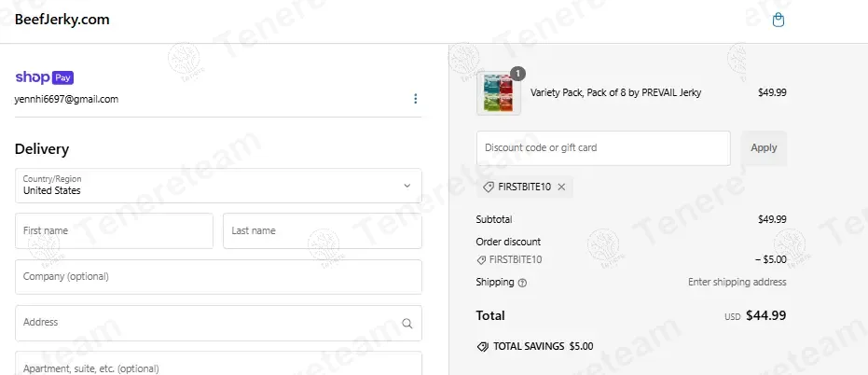Focus the First name input field

coord(114,231)
